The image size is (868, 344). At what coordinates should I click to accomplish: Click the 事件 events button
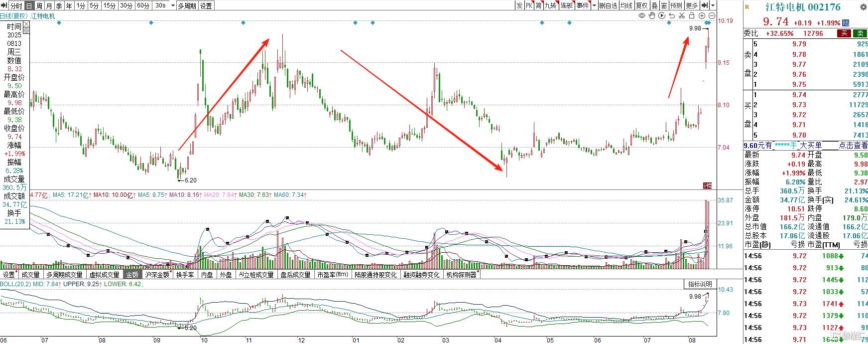582,5
